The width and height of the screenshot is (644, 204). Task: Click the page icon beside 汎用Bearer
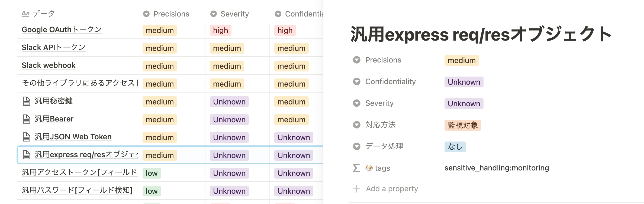pyautogui.click(x=26, y=119)
